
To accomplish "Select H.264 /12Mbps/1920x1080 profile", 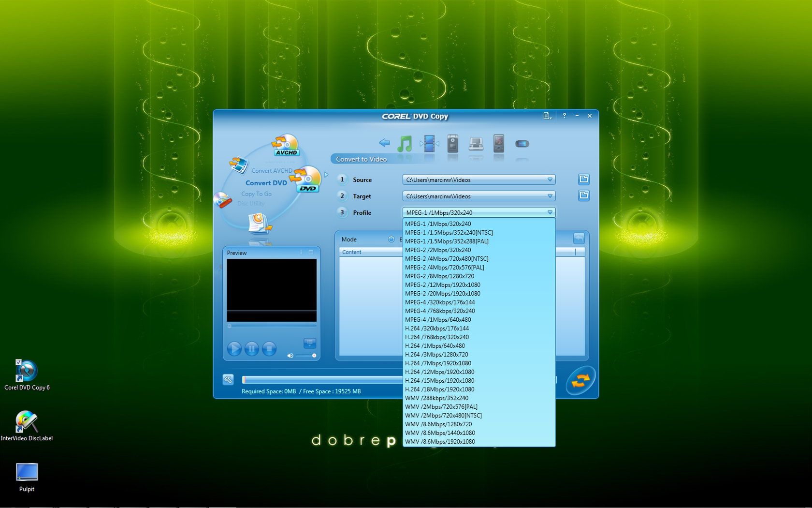I will [x=478, y=372].
